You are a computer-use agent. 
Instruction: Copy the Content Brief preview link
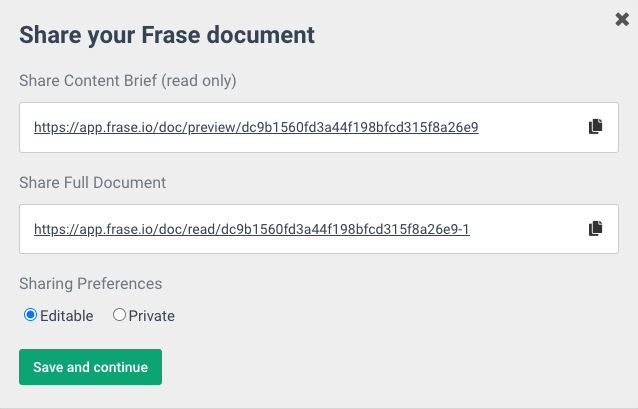pyautogui.click(x=596, y=127)
